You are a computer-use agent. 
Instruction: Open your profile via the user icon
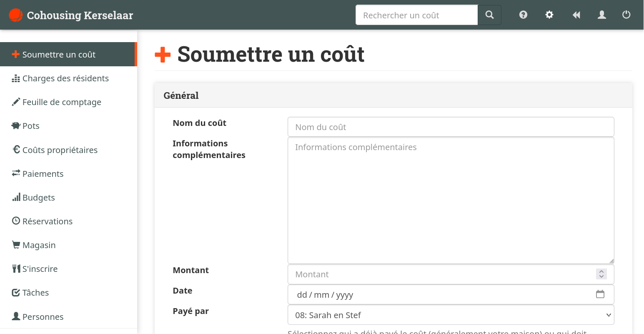pyautogui.click(x=601, y=15)
